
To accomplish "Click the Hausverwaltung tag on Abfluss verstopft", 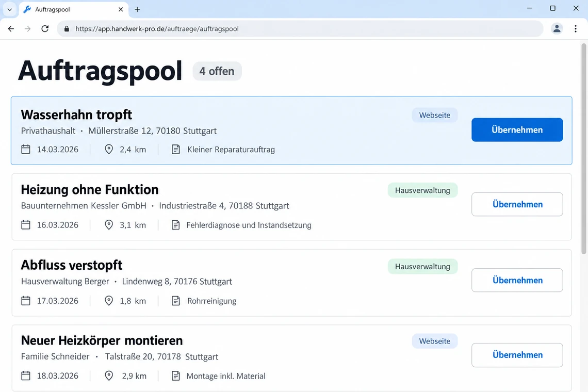I will pyautogui.click(x=422, y=266).
